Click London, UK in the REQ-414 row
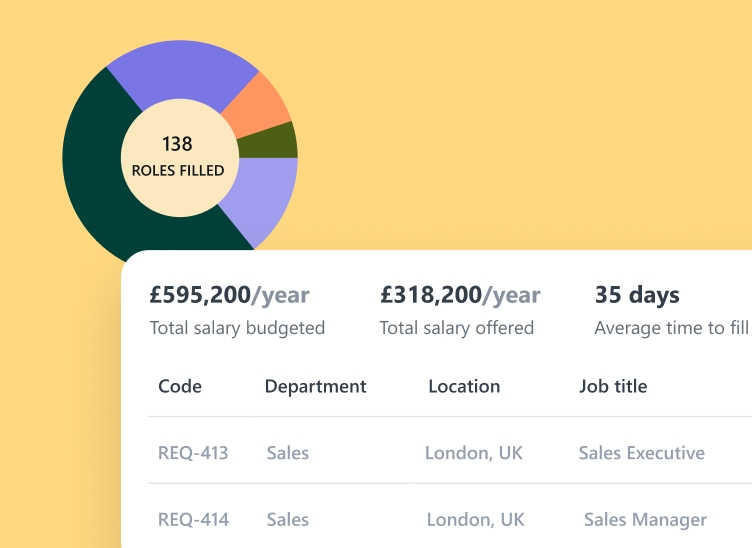Screen dimensions: 752x548 [475, 520]
